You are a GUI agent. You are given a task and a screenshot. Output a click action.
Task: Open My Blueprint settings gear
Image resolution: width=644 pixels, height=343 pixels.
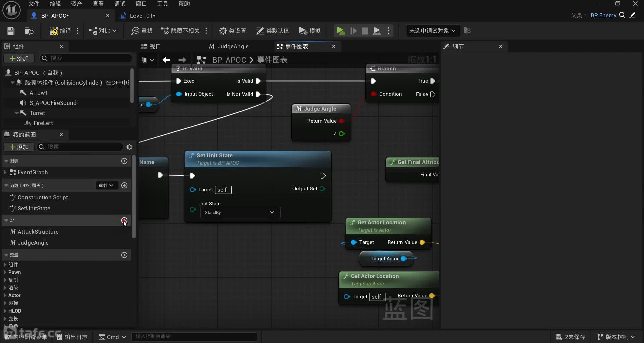(129, 147)
